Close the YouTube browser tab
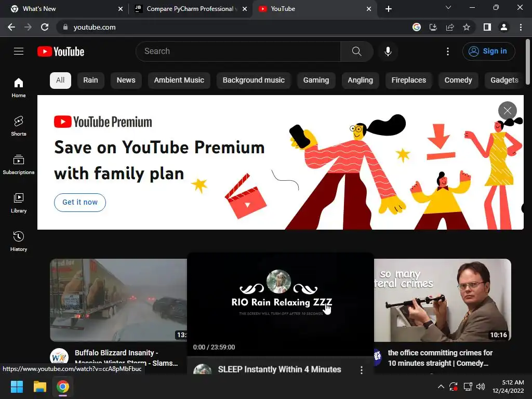The height and width of the screenshot is (399, 532). tap(369, 9)
